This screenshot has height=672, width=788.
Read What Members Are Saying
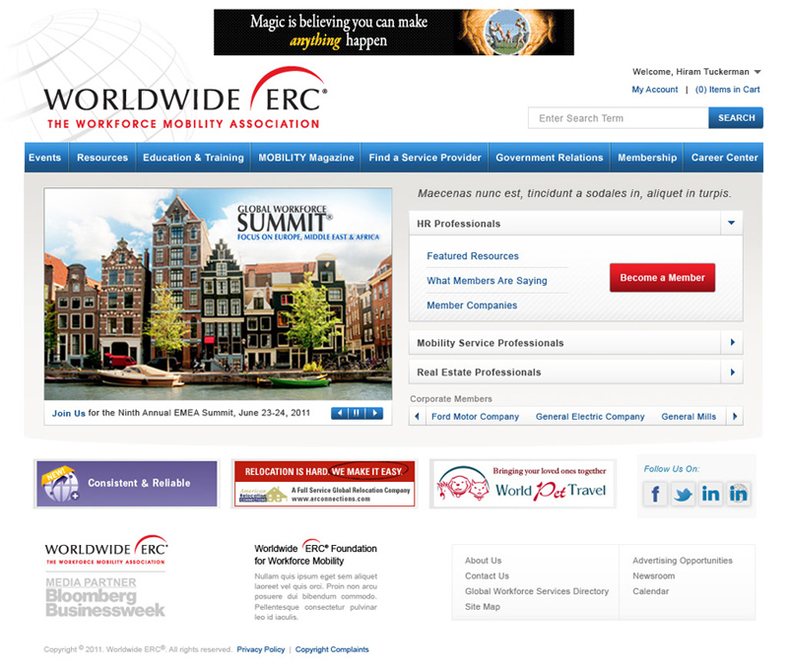click(487, 281)
